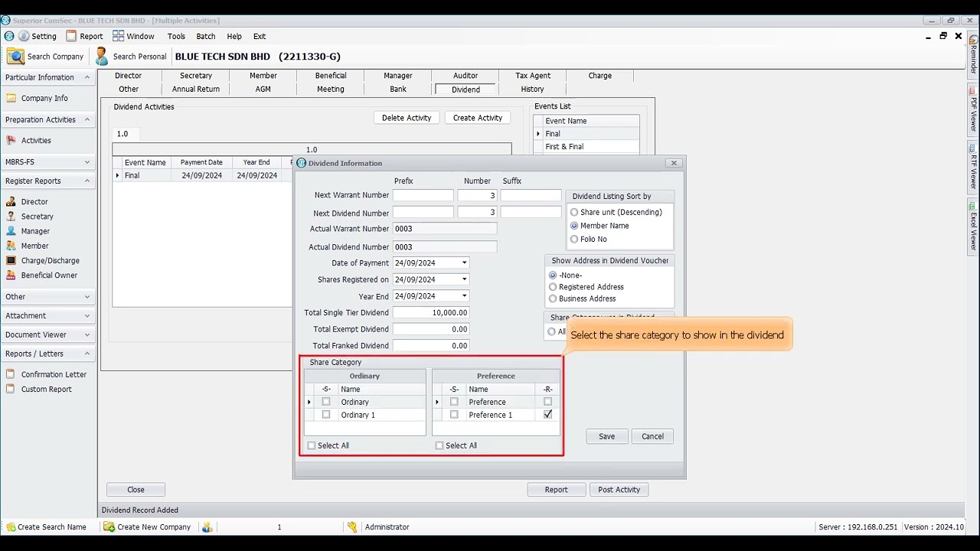
Task: Open the Year End date dropdown
Action: [464, 296]
